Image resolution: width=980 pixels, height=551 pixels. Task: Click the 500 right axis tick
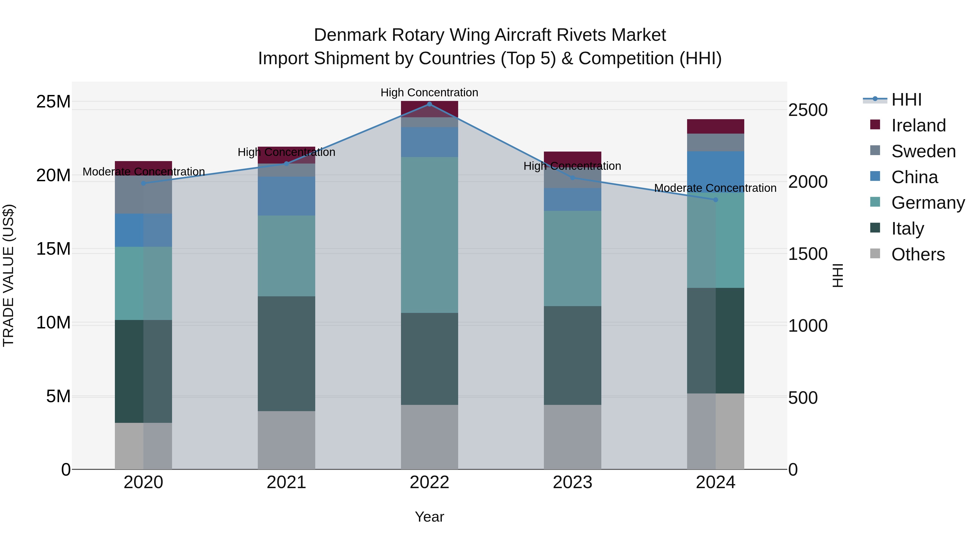[x=803, y=398]
